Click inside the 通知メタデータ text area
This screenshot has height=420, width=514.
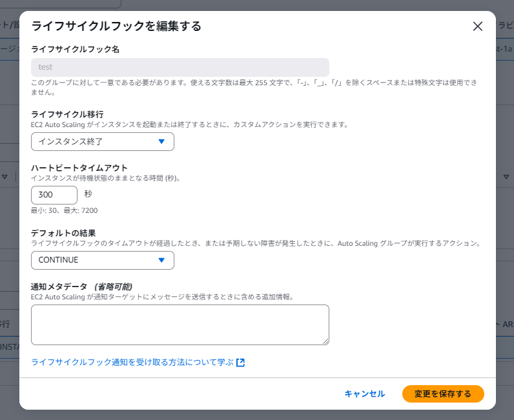pyautogui.click(x=180, y=325)
